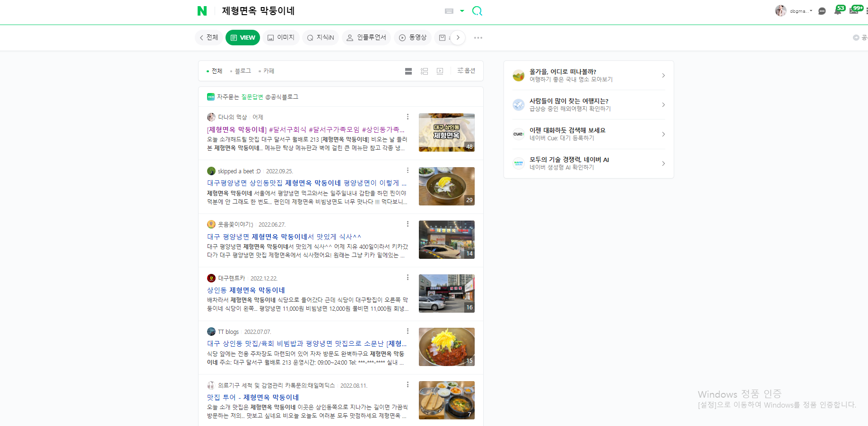This screenshot has width=868, height=426.
Task: Open 다나의 먹상 blog author name
Action: point(232,117)
